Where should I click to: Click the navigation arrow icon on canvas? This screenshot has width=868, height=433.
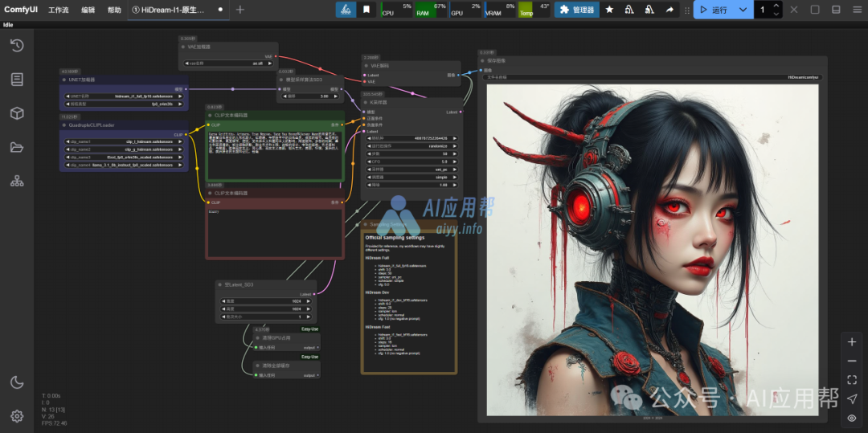852,398
